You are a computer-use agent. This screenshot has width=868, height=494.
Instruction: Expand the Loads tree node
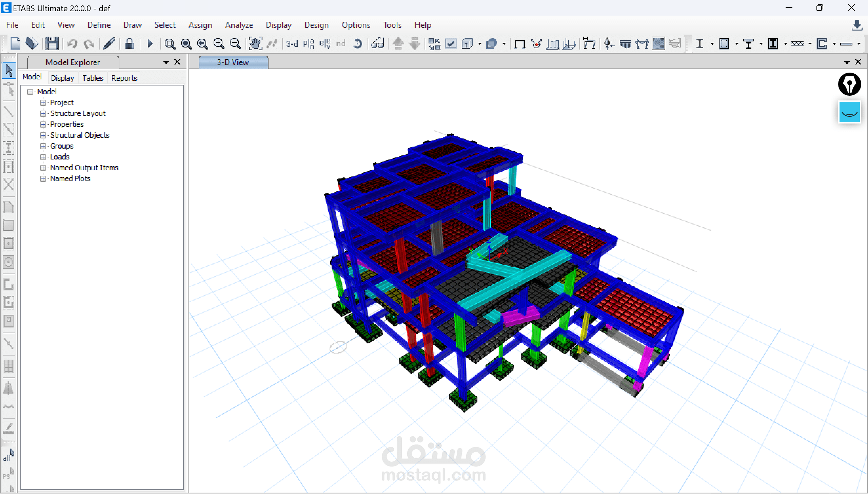(x=43, y=157)
